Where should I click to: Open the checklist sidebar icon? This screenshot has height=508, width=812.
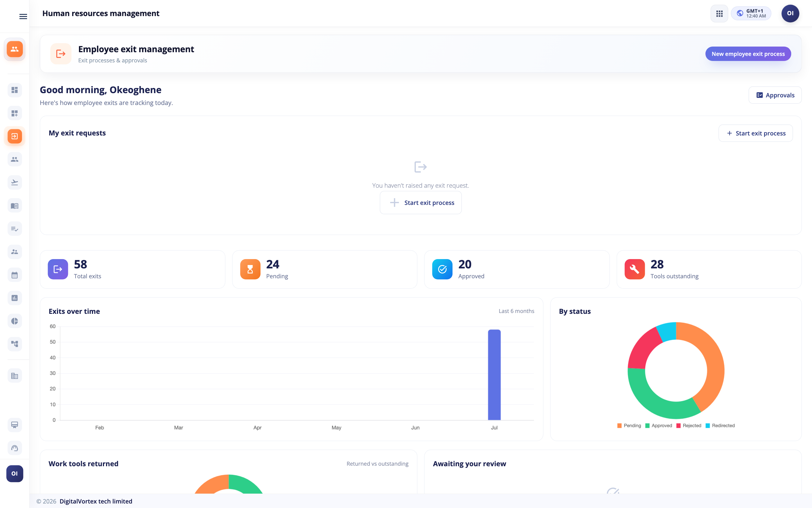(14, 229)
